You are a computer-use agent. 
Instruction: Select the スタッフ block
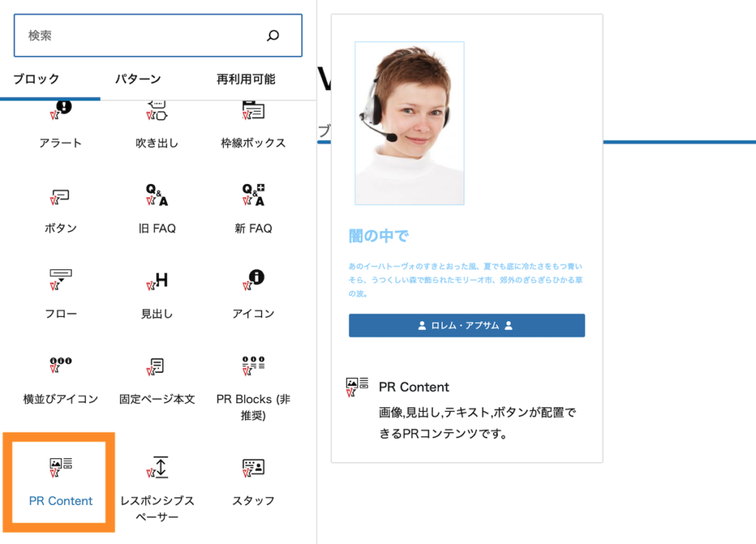point(254,481)
